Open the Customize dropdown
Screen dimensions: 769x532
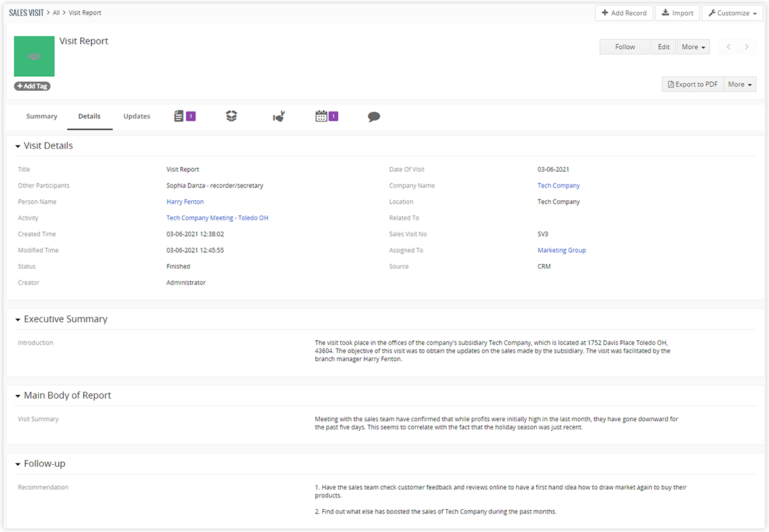tap(732, 13)
